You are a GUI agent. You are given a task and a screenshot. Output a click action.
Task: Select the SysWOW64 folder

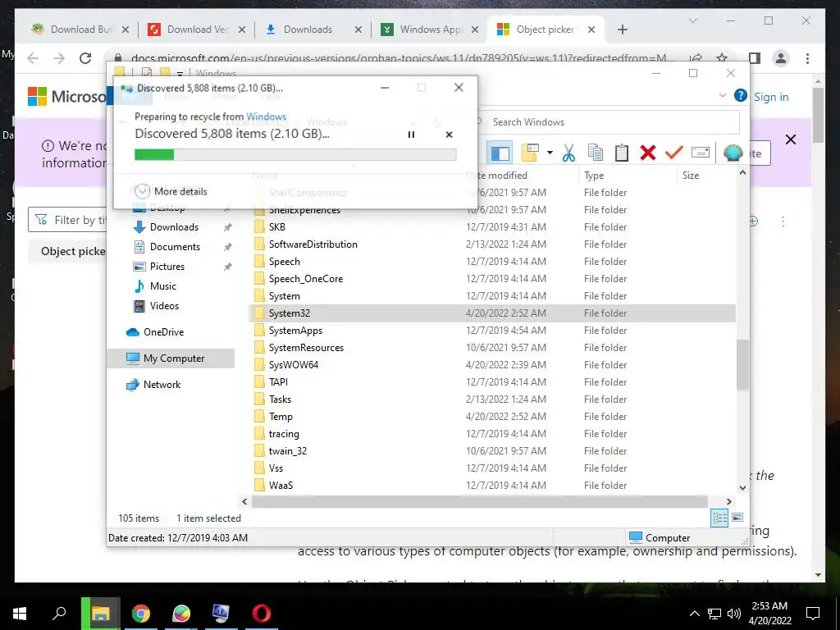click(293, 365)
